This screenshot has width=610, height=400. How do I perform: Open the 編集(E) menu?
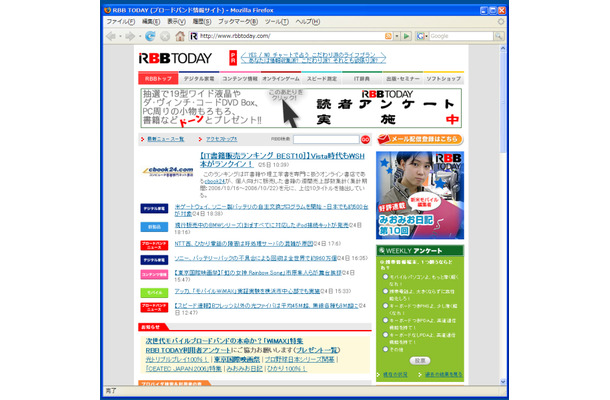(x=151, y=22)
